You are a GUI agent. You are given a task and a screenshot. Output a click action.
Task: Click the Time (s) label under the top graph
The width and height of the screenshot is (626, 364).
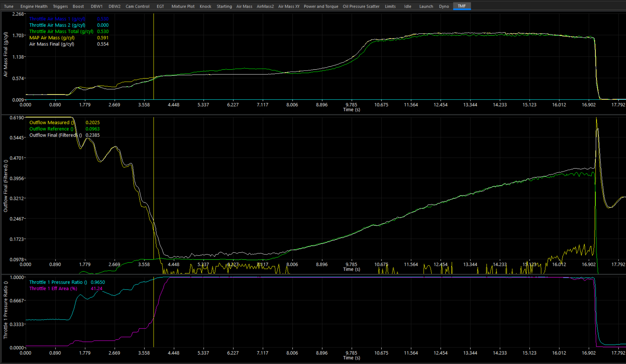(x=352, y=110)
